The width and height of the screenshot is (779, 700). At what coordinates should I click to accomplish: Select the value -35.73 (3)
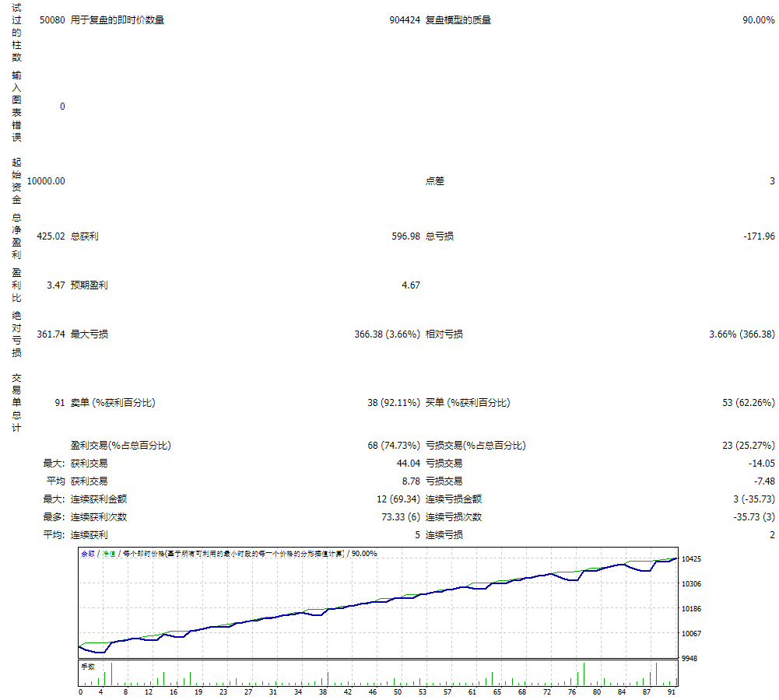753,516
